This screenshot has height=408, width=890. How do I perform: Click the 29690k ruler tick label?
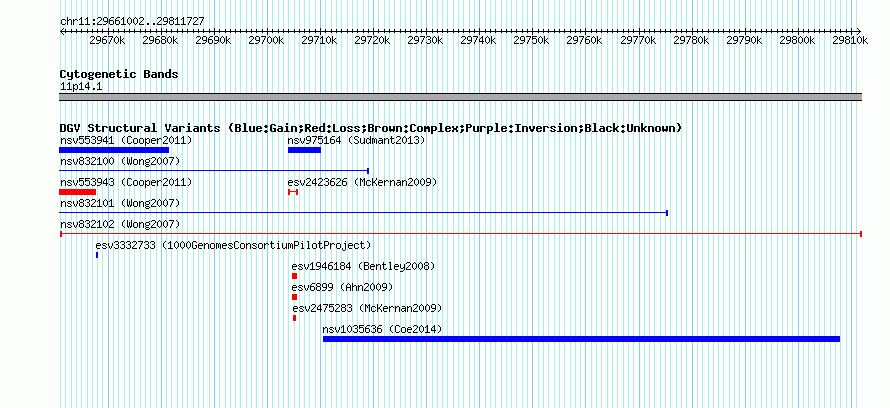point(213,40)
